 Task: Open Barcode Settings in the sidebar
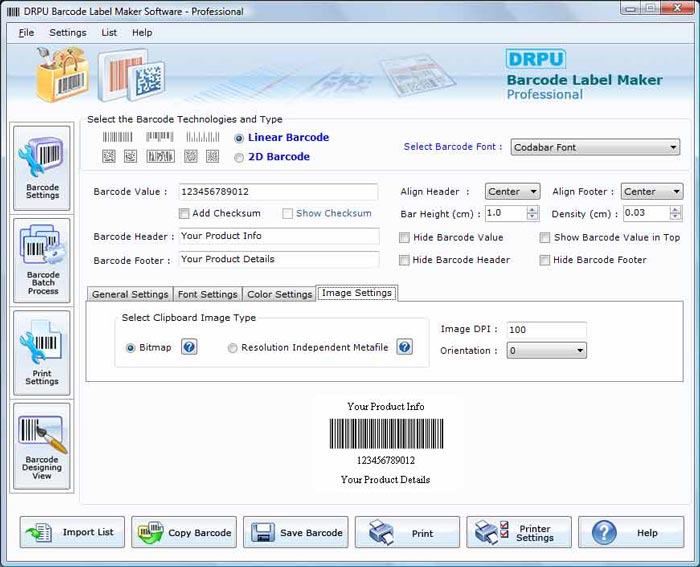pos(42,167)
